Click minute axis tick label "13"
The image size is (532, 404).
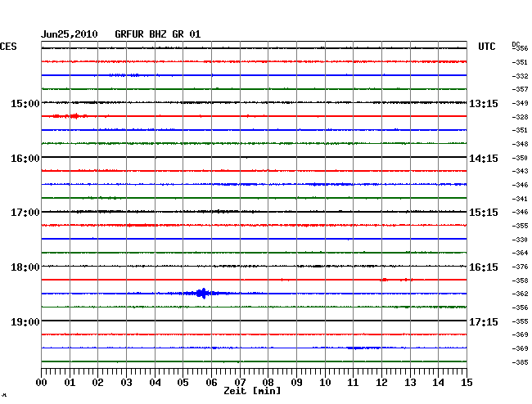click(410, 383)
